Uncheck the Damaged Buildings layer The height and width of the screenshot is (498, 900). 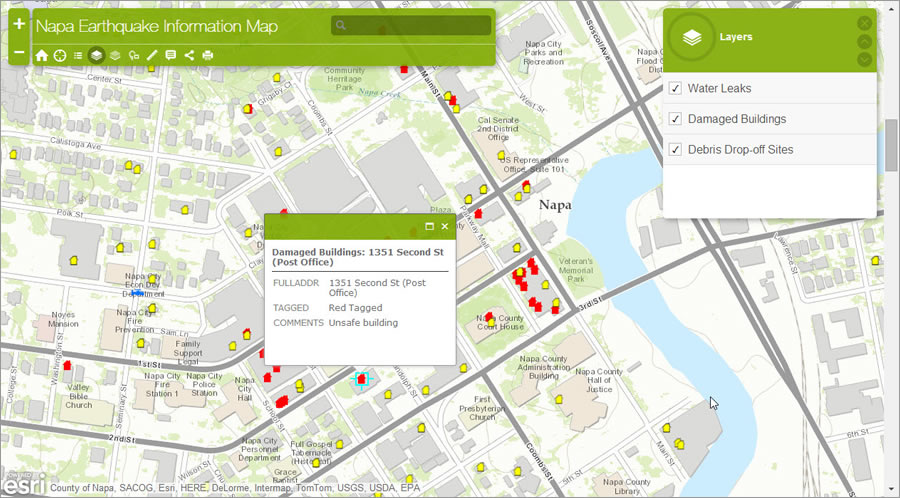tap(676, 119)
